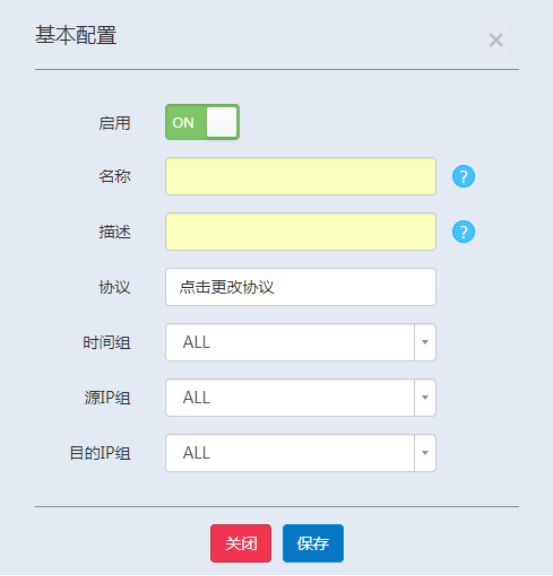The width and height of the screenshot is (553, 576).
Task: Click the blue 保存 button
Action: click(x=313, y=543)
